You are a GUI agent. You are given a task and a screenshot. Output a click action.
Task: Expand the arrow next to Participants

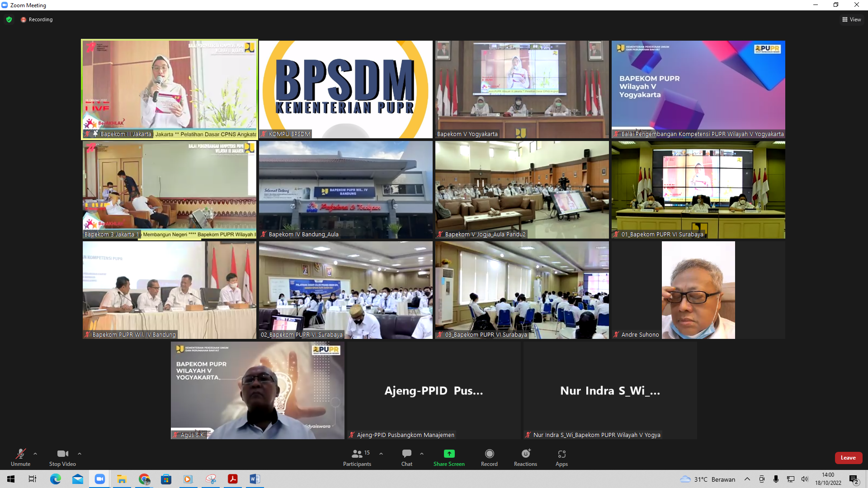click(x=381, y=454)
